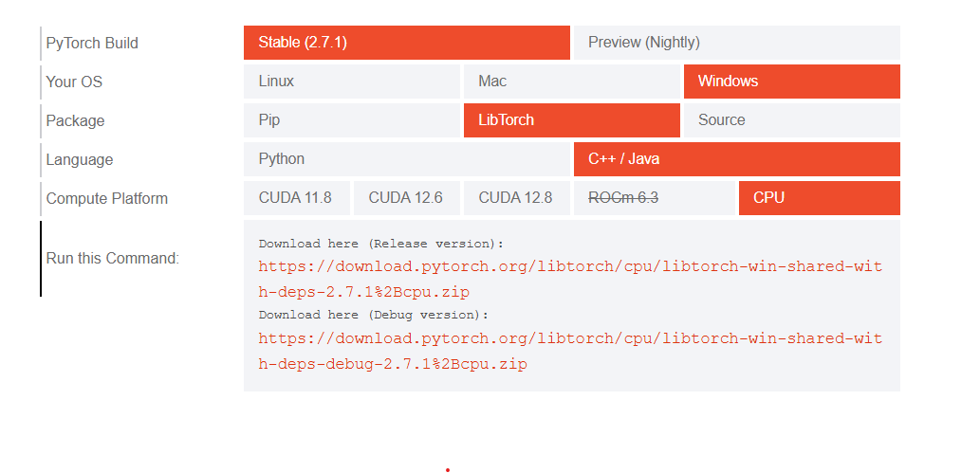The image size is (980, 473).
Task: Select the LibTorch package option
Action: coord(571,120)
